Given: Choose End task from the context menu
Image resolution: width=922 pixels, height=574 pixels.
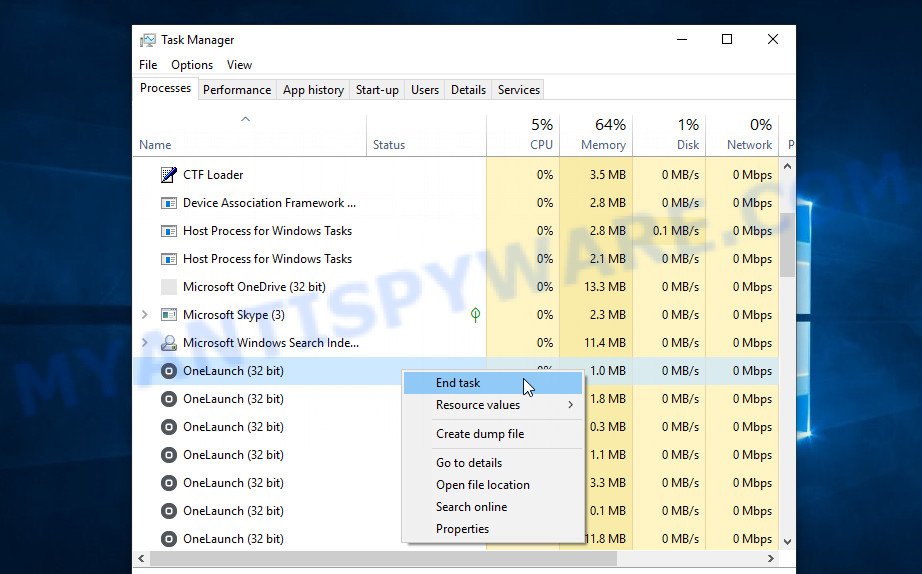Looking at the screenshot, I should pyautogui.click(x=493, y=383).
